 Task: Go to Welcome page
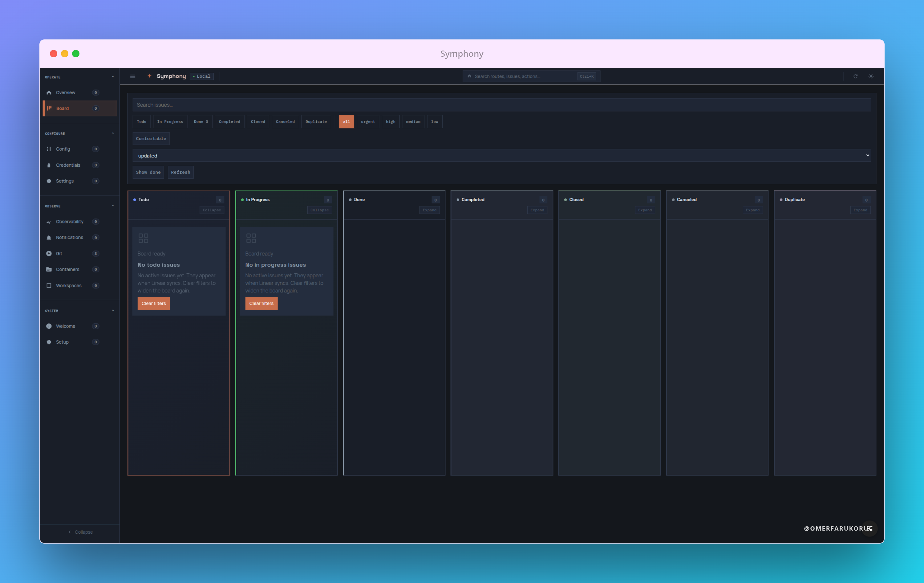click(80, 326)
